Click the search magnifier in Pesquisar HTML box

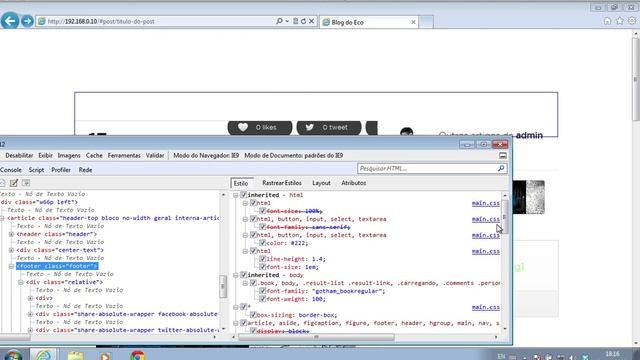point(501,168)
